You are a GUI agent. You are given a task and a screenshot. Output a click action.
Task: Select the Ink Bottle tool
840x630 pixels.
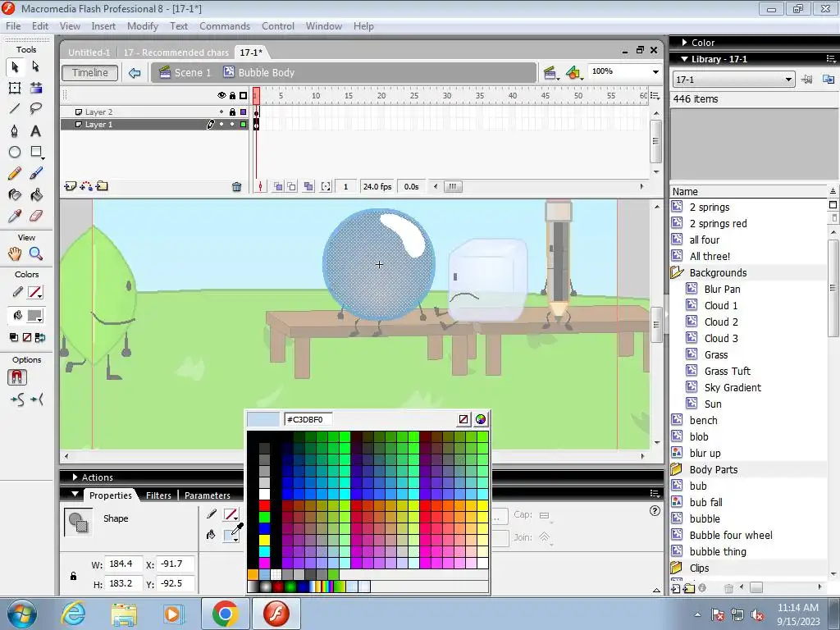[15, 195]
